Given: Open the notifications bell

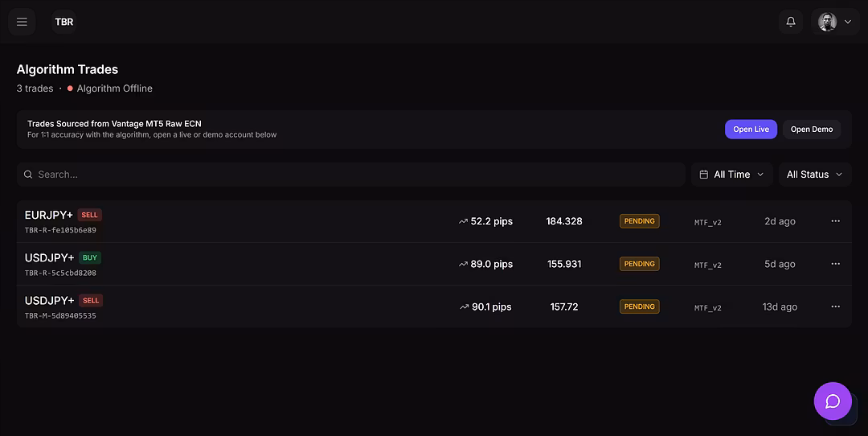Looking at the screenshot, I should click(790, 22).
